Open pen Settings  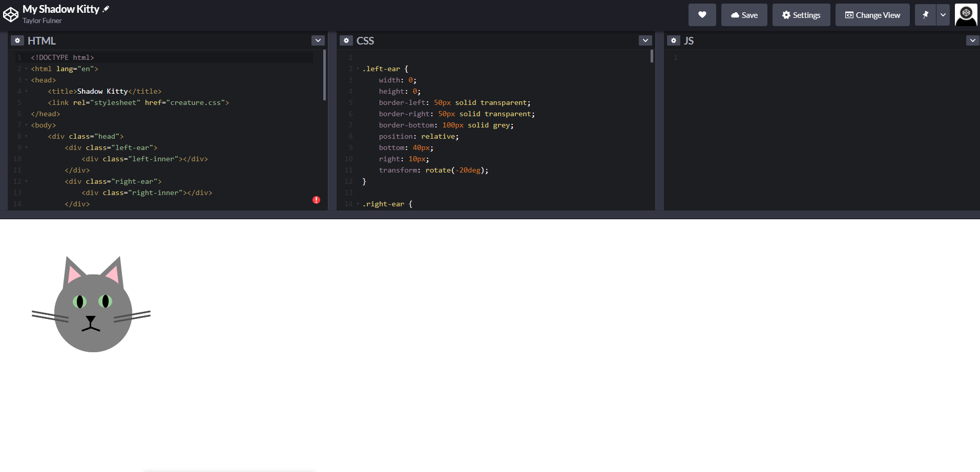[x=801, y=15]
